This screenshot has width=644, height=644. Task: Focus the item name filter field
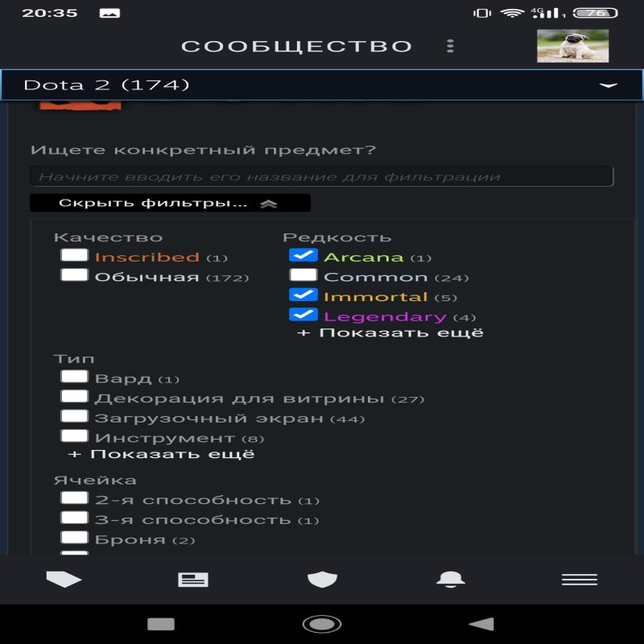(x=322, y=177)
